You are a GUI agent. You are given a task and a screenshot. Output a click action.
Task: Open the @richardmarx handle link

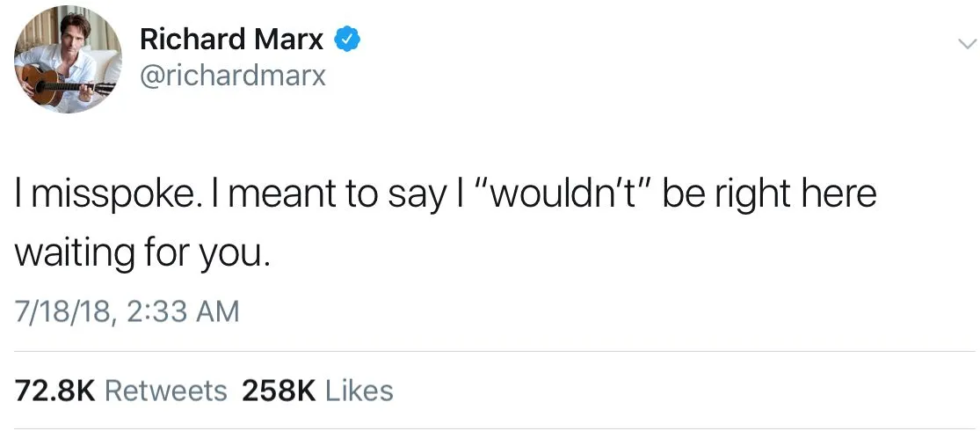point(232,76)
